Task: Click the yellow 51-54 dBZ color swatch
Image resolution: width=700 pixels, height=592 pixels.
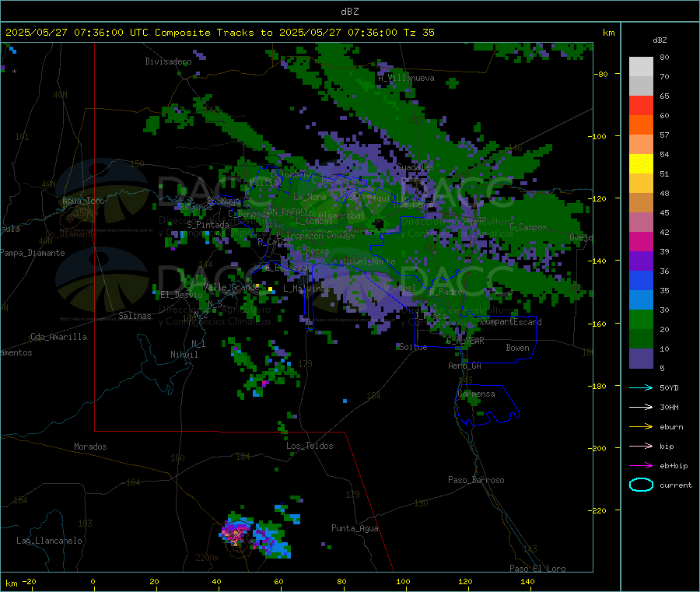Action: pyautogui.click(x=641, y=164)
